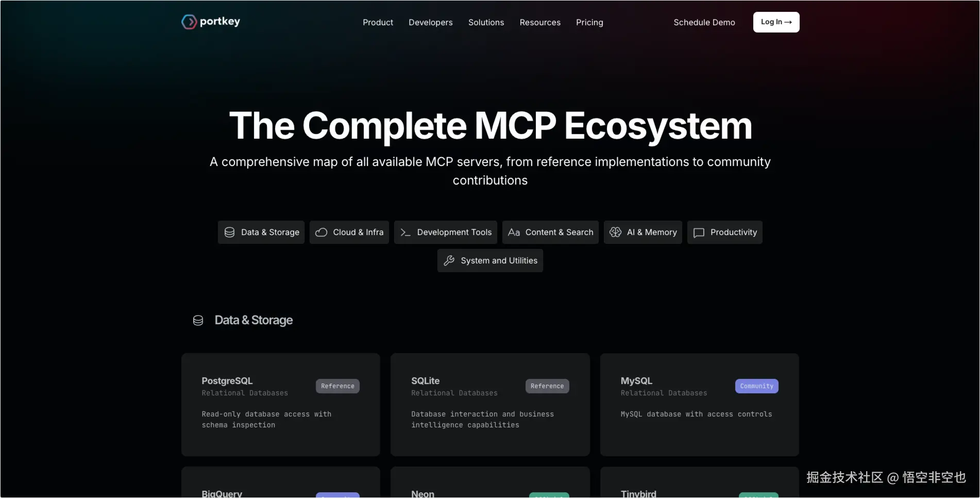
Task: Click the Log In button
Action: coord(776,22)
